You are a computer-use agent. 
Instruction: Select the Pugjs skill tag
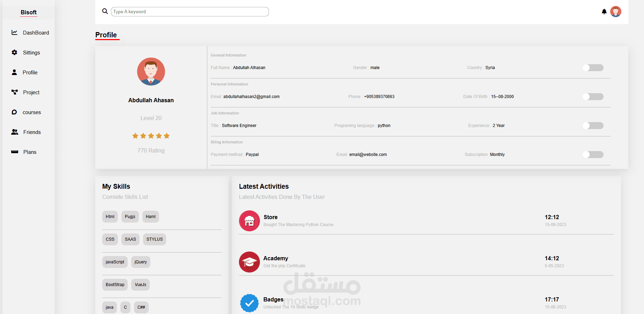(x=130, y=217)
